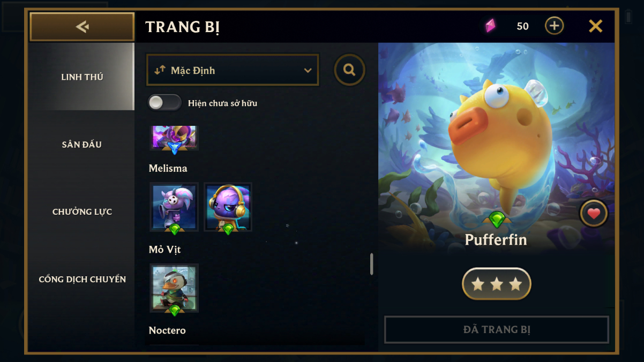Select the Linh Thú tab

pos(82,77)
